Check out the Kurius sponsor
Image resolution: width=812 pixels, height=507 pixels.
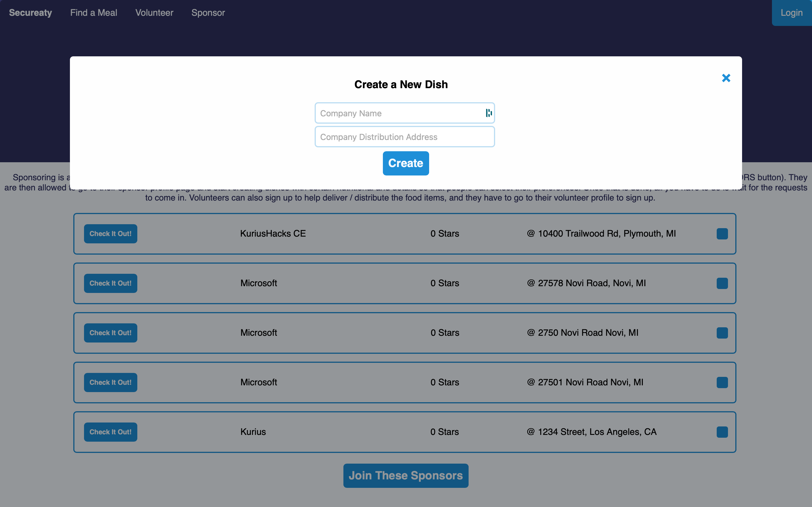pyautogui.click(x=111, y=432)
